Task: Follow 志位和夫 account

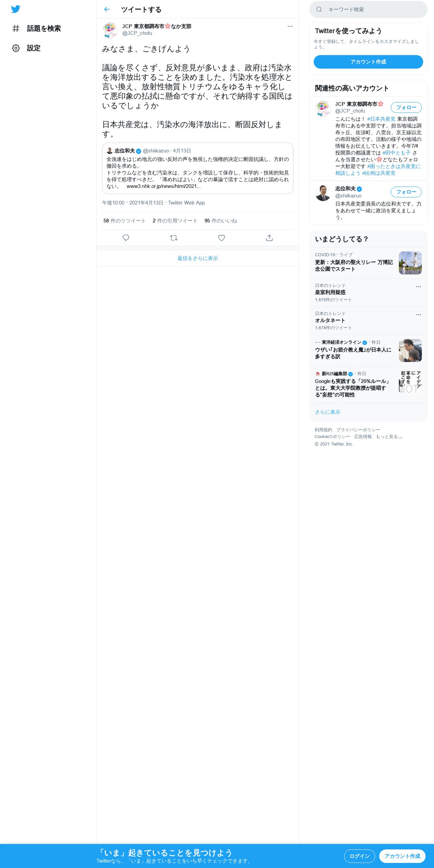Action: tap(406, 192)
